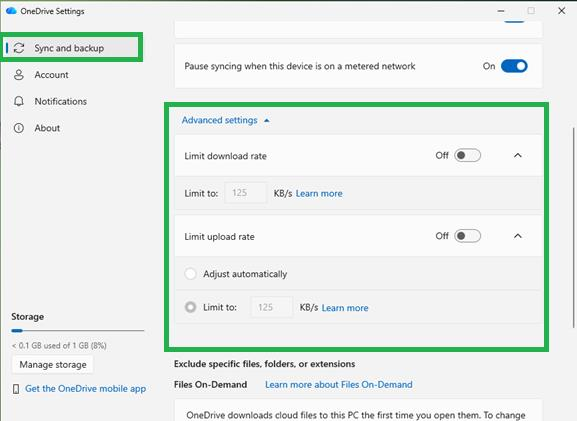Click the Notifications bell icon
577x421 pixels.
click(x=19, y=101)
